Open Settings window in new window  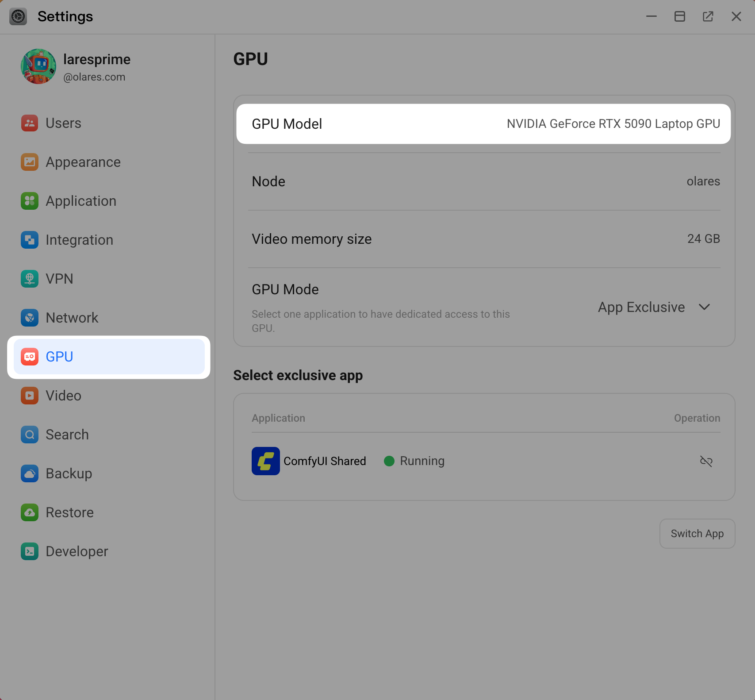click(708, 16)
